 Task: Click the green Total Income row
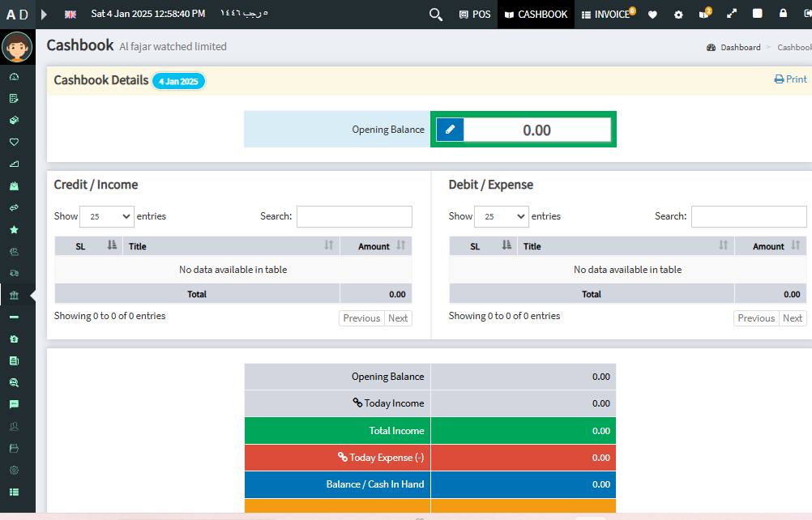[x=430, y=430]
